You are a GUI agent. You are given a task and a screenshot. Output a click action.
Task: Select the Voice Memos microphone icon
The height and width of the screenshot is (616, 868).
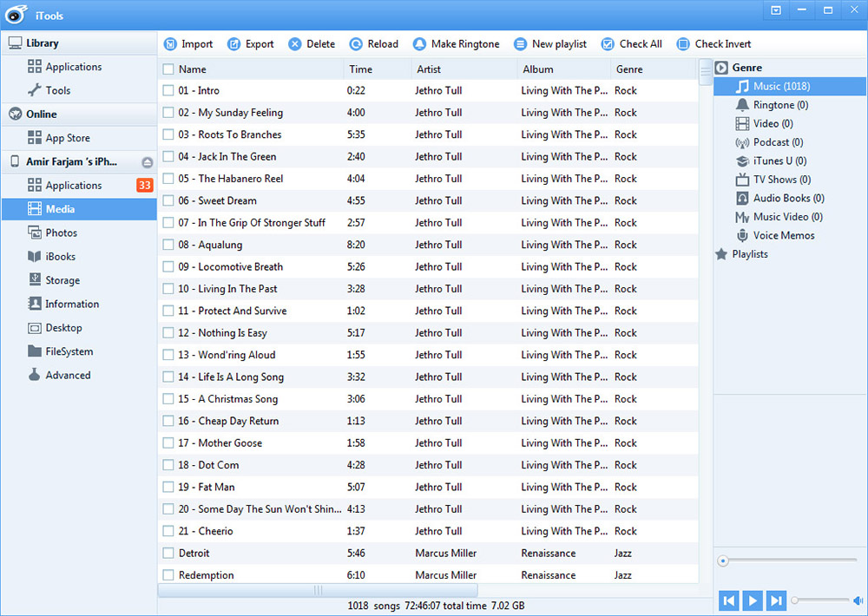pos(742,235)
